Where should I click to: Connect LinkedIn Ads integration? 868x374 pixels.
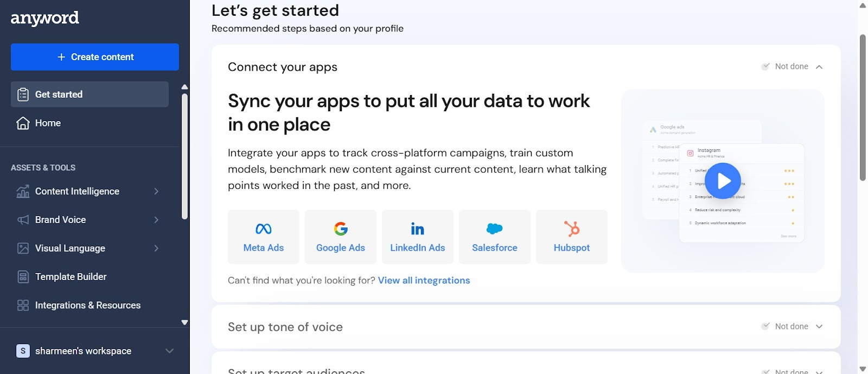click(x=418, y=237)
